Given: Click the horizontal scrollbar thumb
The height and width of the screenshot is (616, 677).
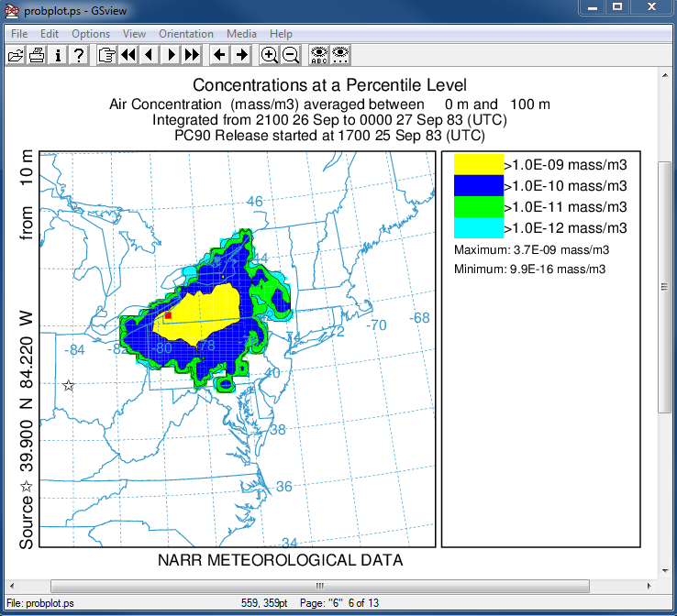Looking at the screenshot, I should 320,586.
